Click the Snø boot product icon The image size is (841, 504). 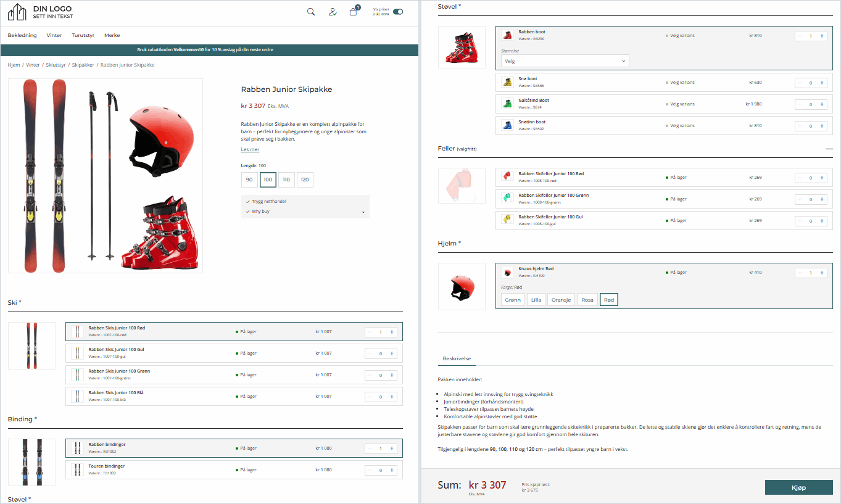click(507, 82)
